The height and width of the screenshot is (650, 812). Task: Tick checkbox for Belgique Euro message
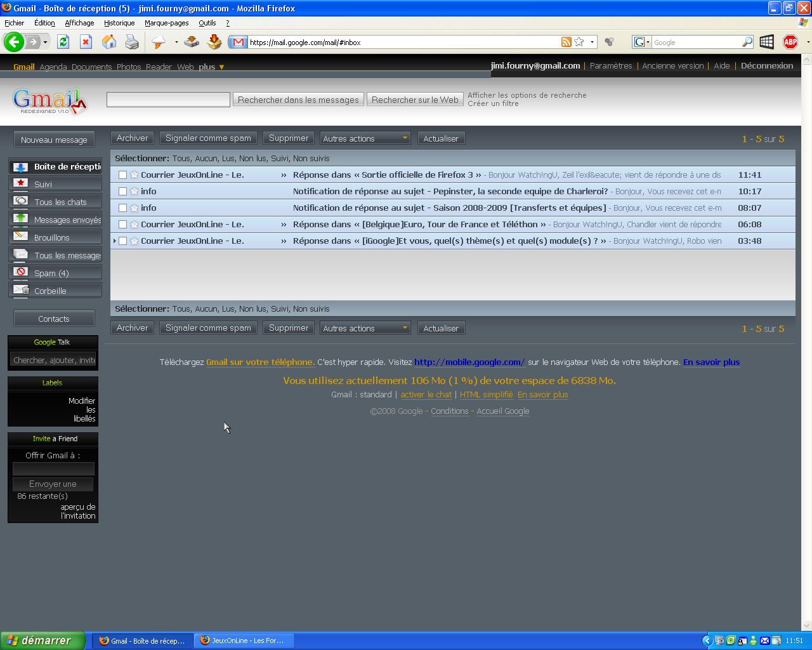pos(123,224)
